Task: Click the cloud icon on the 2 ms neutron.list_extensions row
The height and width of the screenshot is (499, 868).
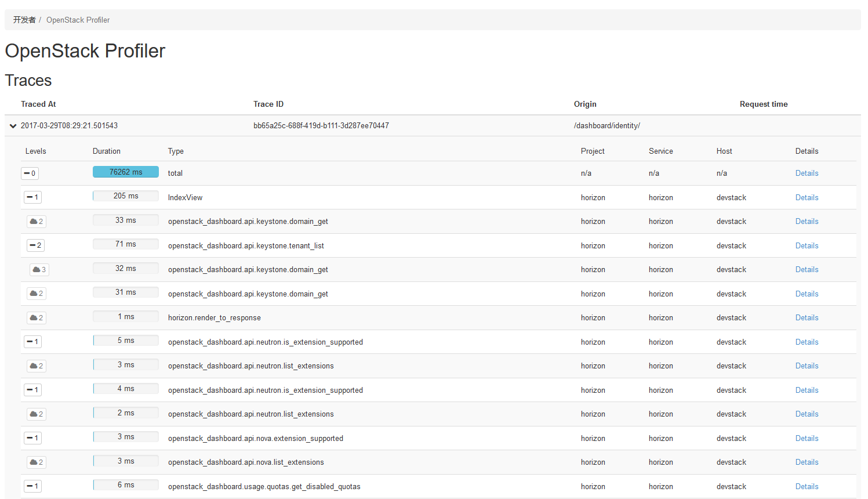Action: click(36, 414)
